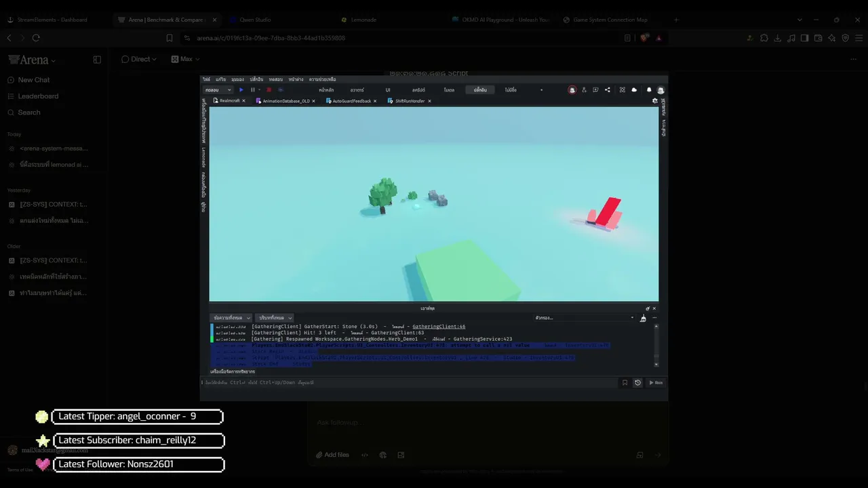The width and height of the screenshot is (868, 488).
Task: Close the AutoGuardFeedback tab
Action: point(375,101)
